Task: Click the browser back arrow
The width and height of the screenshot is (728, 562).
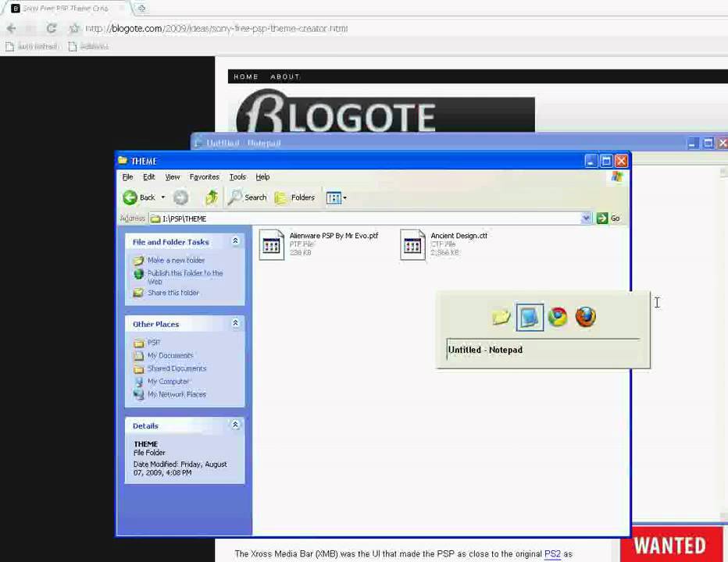Action: (x=11, y=29)
